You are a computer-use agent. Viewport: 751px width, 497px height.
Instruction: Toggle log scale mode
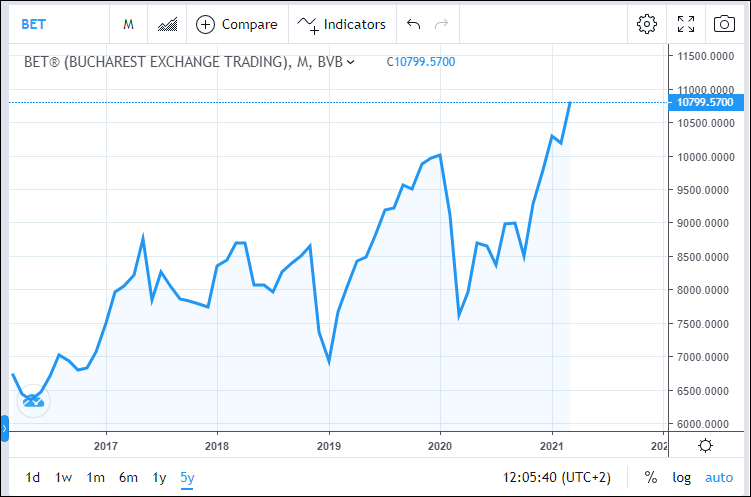pos(681,477)
